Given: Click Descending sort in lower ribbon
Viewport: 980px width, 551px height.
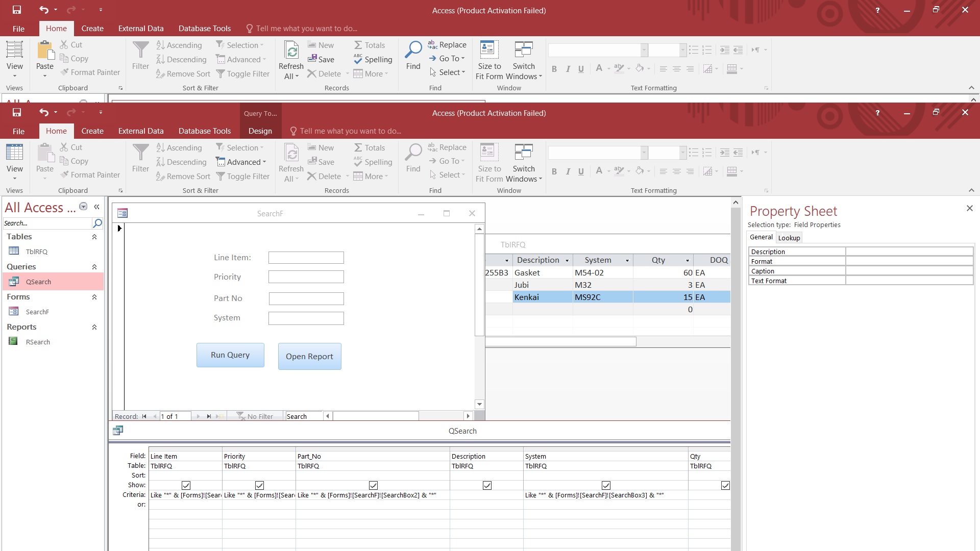Looking at the screenshot, I should 181,162.
